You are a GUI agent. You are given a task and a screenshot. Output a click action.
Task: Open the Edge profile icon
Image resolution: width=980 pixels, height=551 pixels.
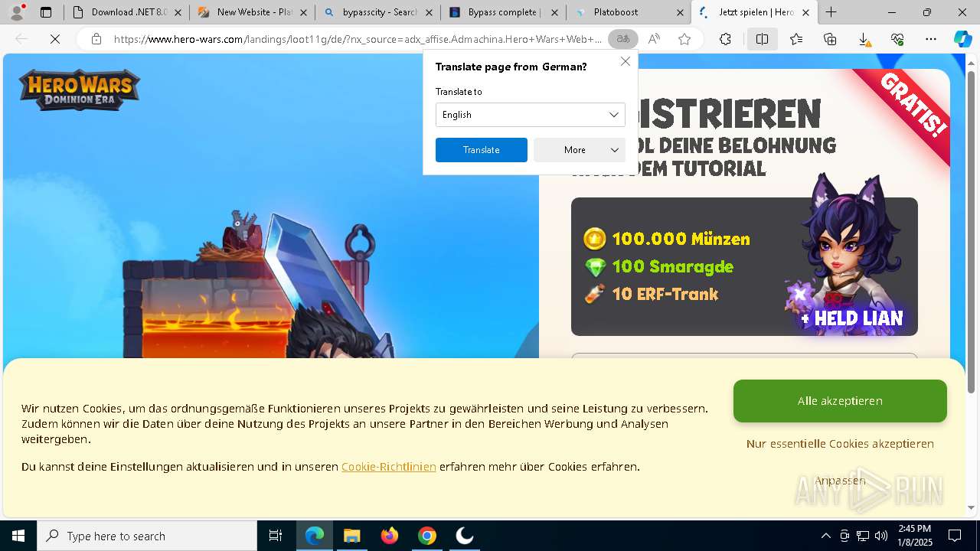[x=17, y=12]
